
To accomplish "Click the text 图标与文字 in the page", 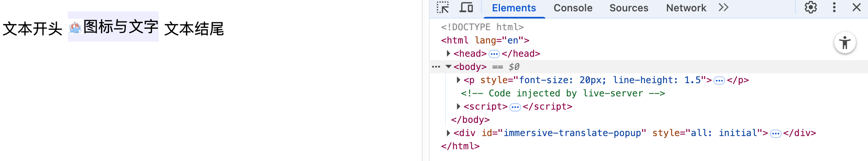I will pos(121,26).
